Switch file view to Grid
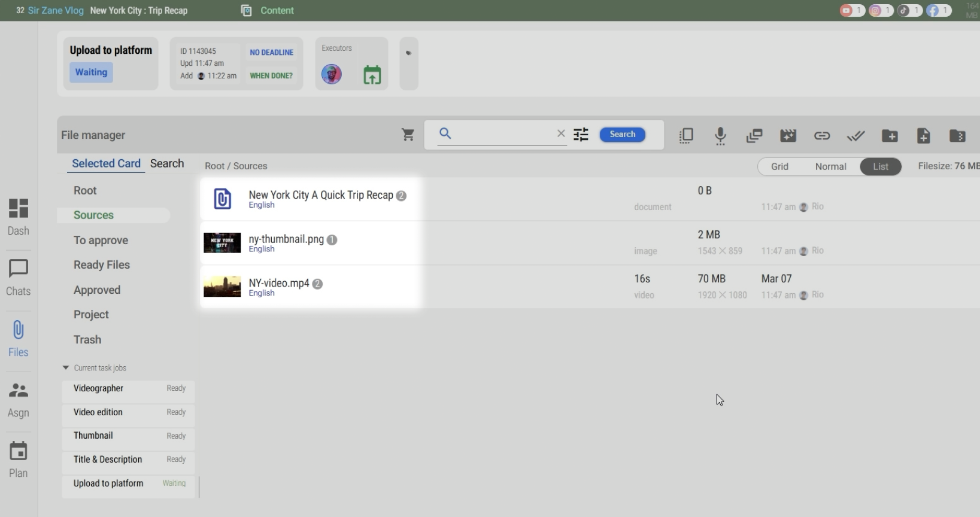Screen dimensions: 980x517 pyautogui.click(x=779, y=166)
